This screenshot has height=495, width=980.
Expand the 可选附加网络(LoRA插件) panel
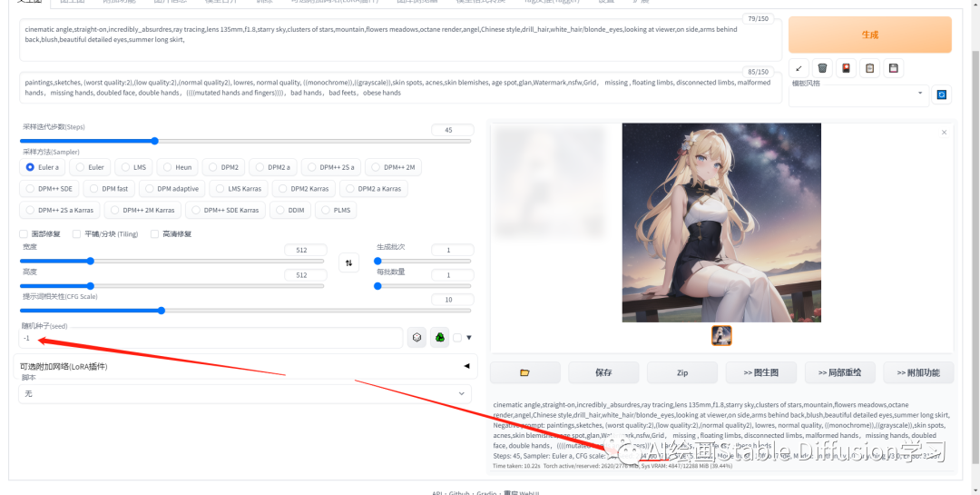(x=246, y=366)
